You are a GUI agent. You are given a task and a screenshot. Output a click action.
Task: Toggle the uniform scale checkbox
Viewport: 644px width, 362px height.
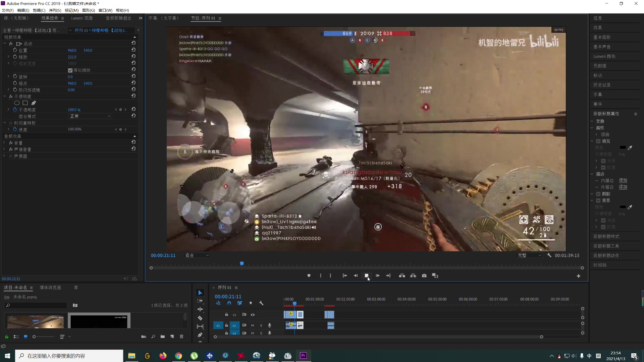(70, 70)
